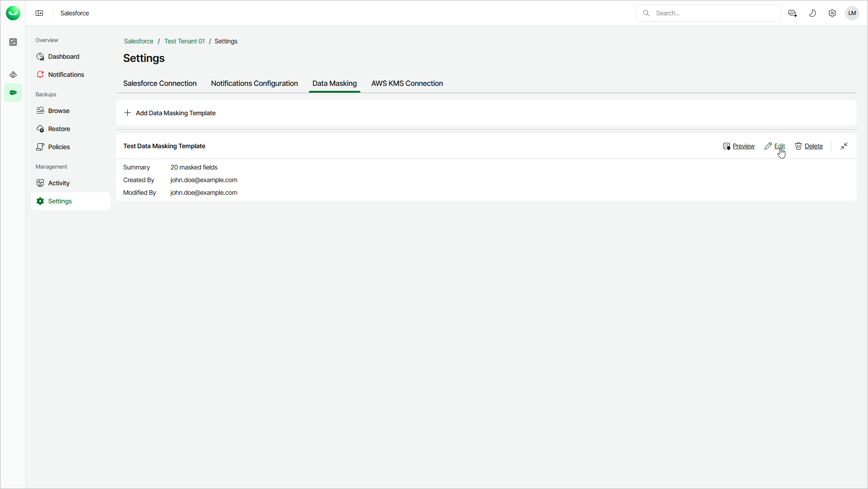
Task: Click the Preview link for the template
Action: (x=739, y=146)
